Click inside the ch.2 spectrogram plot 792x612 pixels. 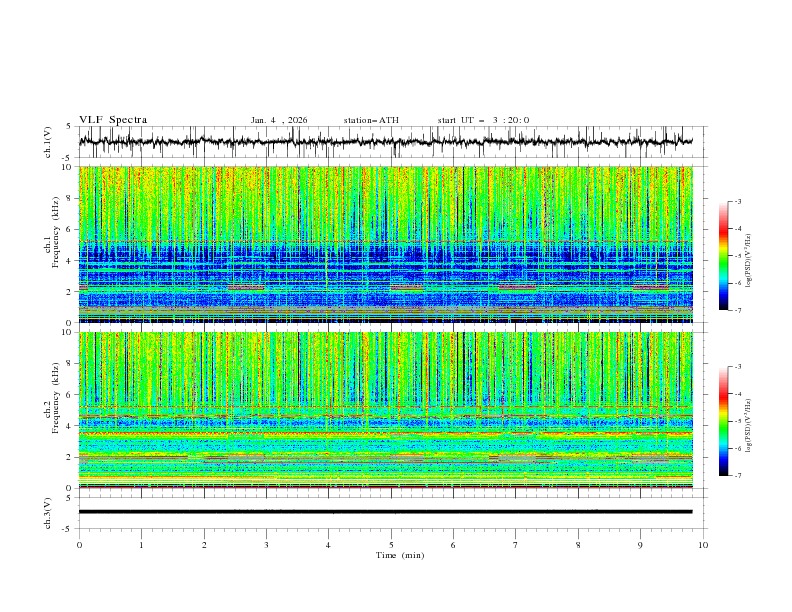[390, 409]
